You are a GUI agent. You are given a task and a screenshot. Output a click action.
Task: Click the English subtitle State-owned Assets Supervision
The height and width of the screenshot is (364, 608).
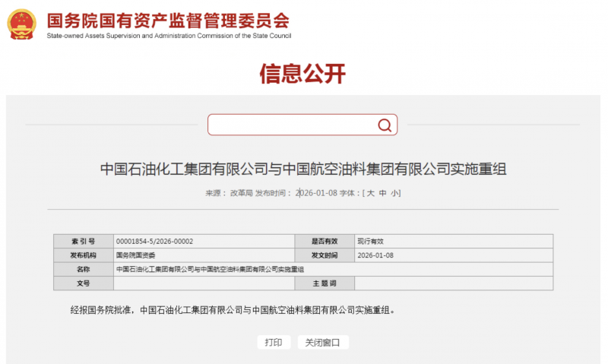pos(169,36)
